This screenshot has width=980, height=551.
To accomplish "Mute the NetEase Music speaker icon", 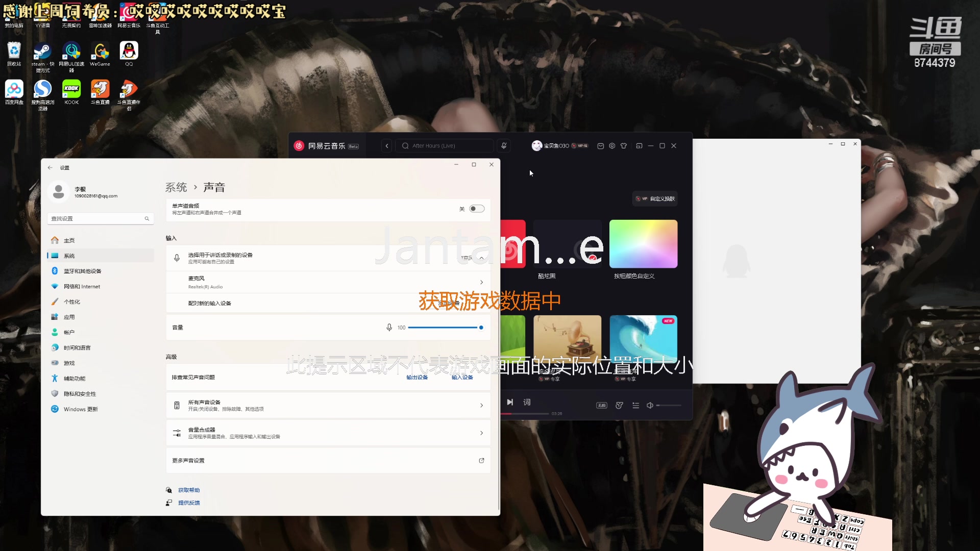I will click(x=650, y=405).
